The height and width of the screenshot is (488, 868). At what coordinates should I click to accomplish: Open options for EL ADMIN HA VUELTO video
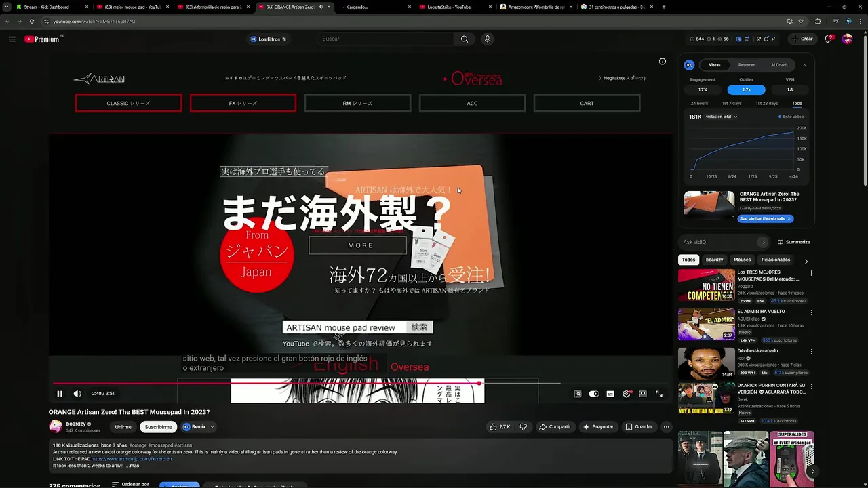tap(812, 312)
